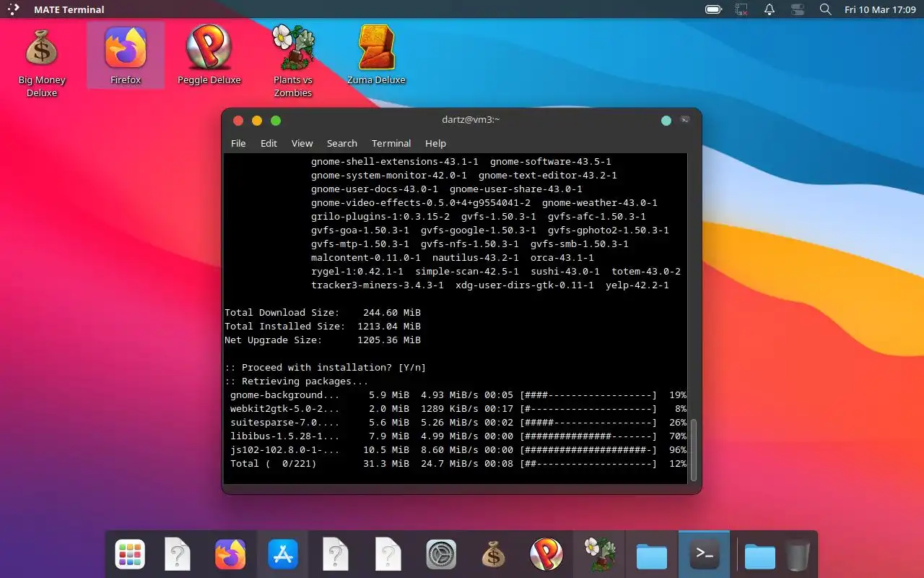Screen dimensions: 924x578
Task: Open the top bar search magnifier
Action: (826, 9)
